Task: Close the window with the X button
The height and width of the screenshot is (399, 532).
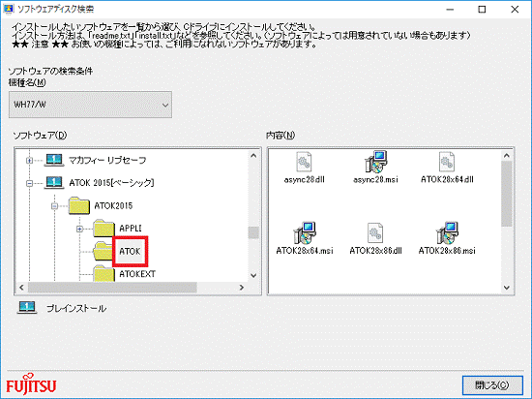Action: (x=515, y=10)
